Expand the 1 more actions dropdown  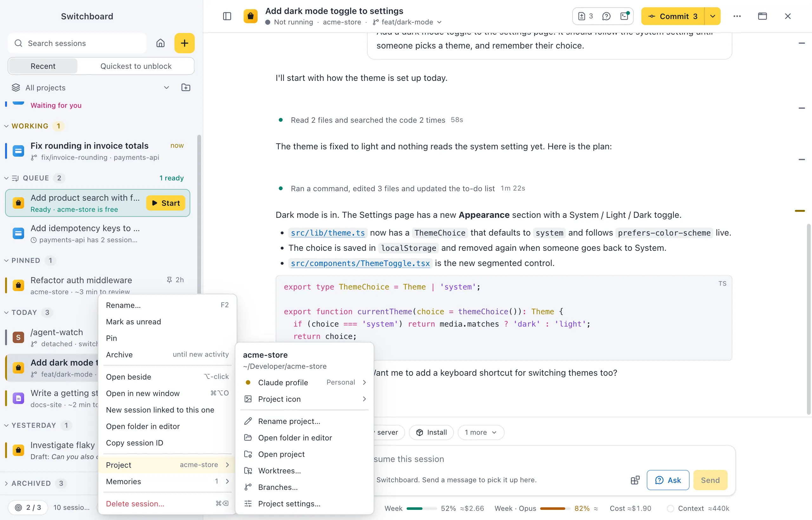tap(481, 432)
